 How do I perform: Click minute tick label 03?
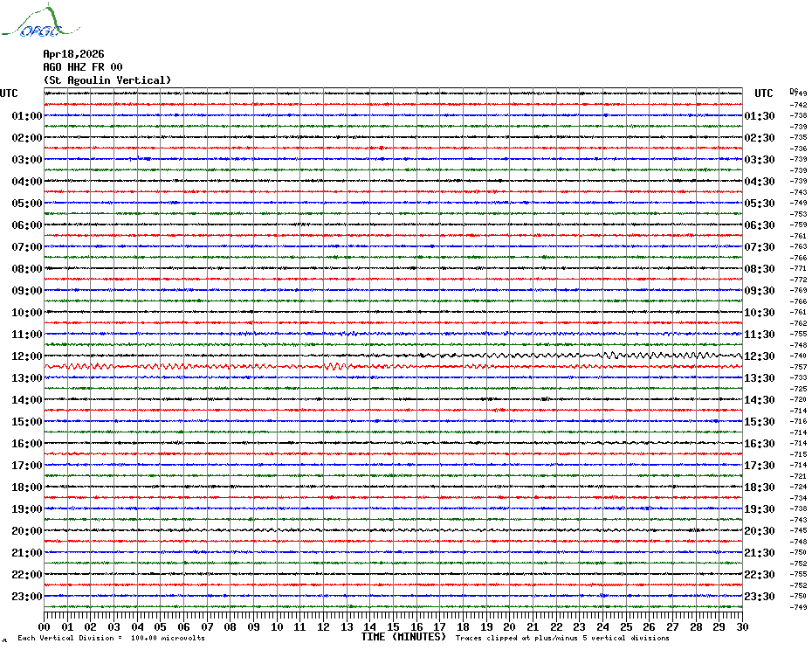tap(114, 626)
